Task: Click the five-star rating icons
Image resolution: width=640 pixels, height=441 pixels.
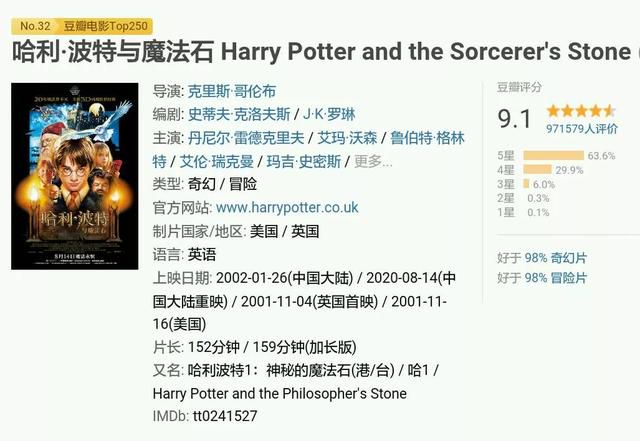Action: (x=581, y=111)
